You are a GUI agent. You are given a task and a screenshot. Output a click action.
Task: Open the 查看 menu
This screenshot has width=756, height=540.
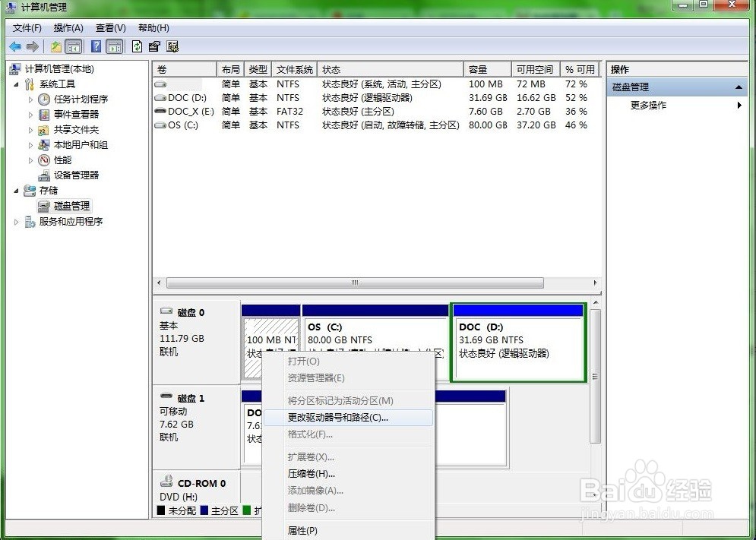pyautogui.click(x=110, y=27)
